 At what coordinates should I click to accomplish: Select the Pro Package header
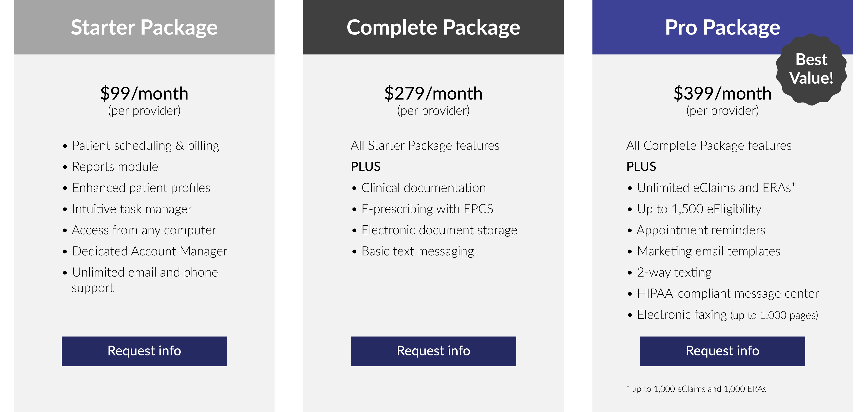[723, 27]
